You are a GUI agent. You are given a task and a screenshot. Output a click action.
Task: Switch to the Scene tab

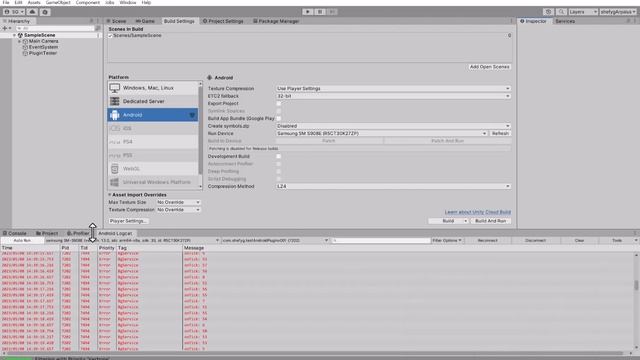[x=116, y=21]
